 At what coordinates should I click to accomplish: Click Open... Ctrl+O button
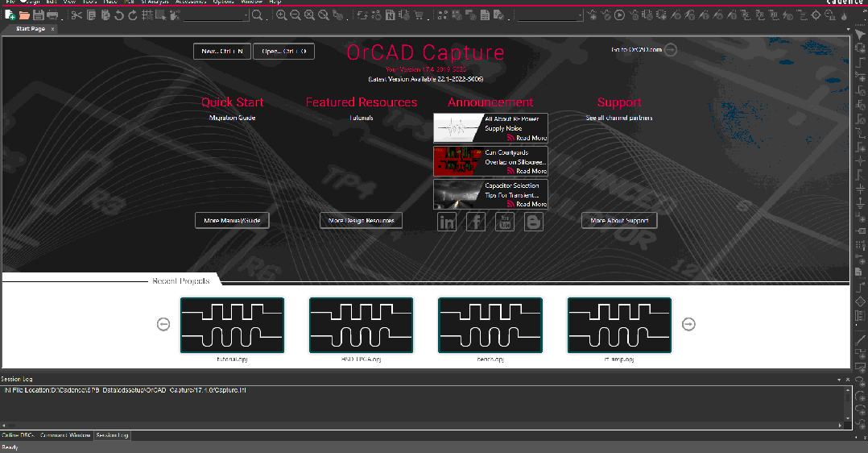coord(283,51)
